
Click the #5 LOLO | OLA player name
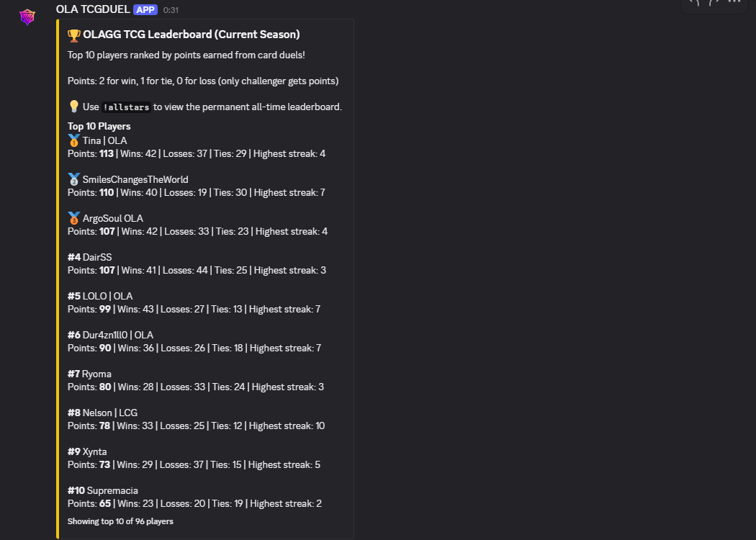pyautogui.click(x=107, y=296)
